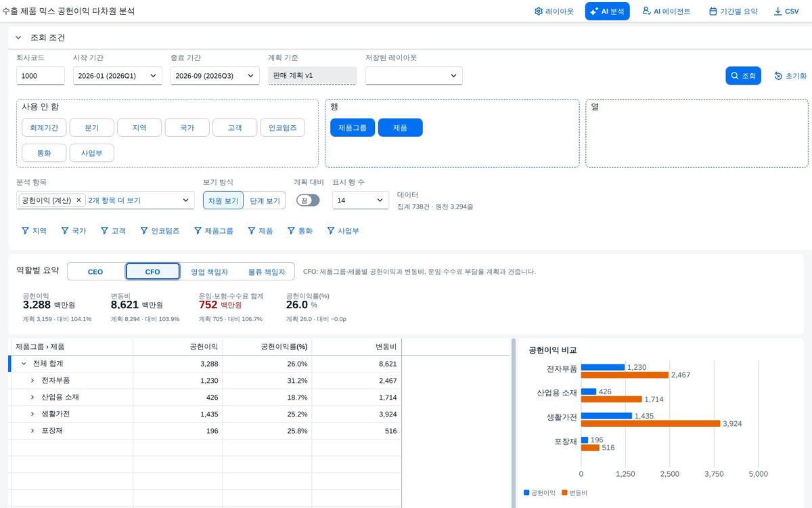Click the 제품 chip in the 행 area

(401, 127)
